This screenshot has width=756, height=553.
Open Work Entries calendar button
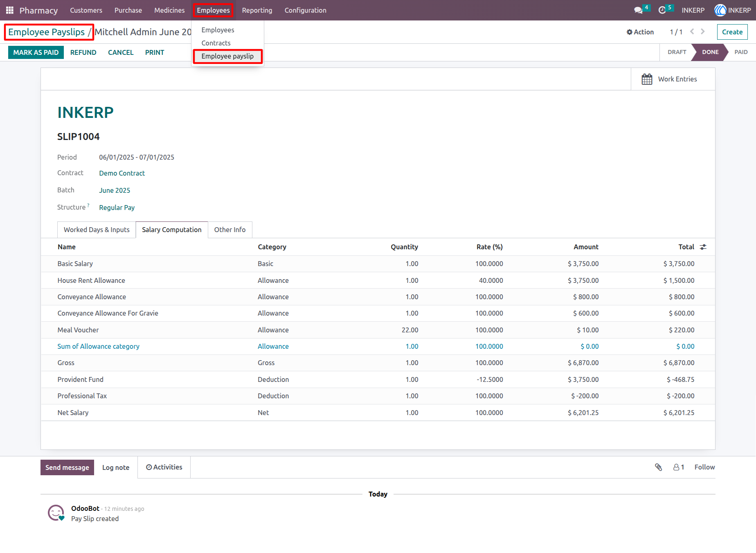tap(673, 79)
